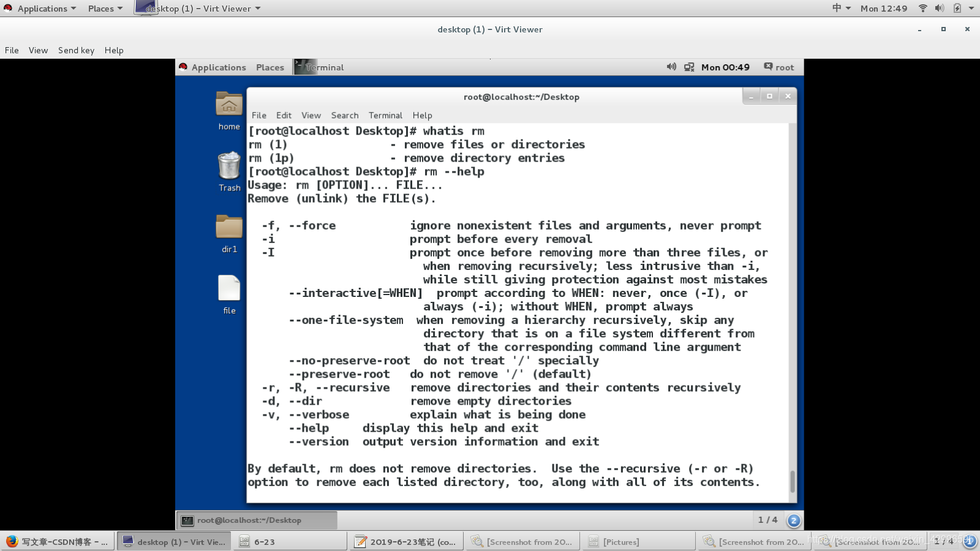Viewport: 980px width, 551px height.
Task: Open the root user menu in the guest panel
Action: 779,67
